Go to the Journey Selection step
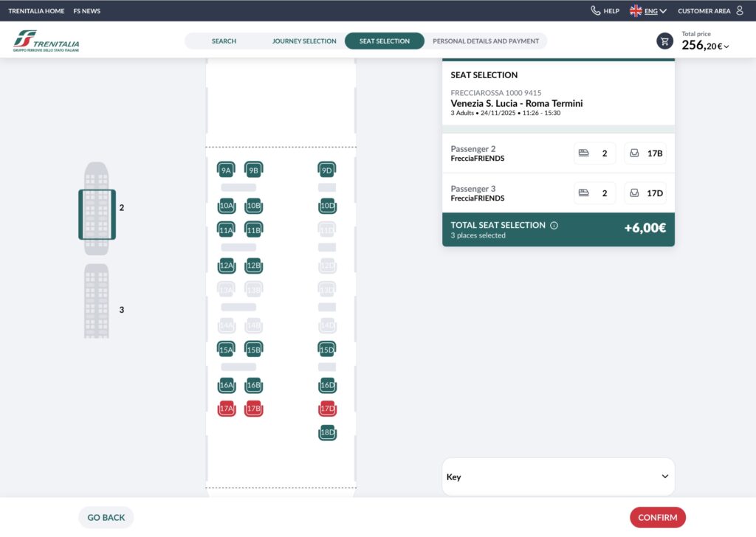 [303, 41]
